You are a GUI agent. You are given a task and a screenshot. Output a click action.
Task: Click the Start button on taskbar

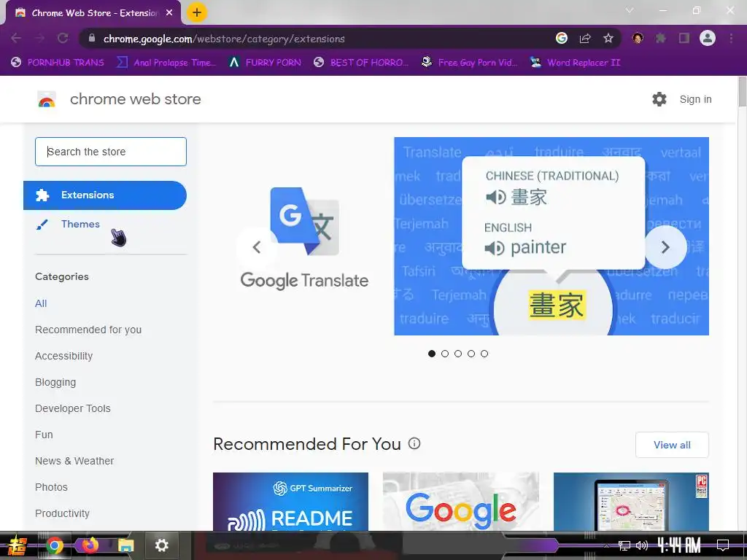pyautogui.click(x=17, y=545)
